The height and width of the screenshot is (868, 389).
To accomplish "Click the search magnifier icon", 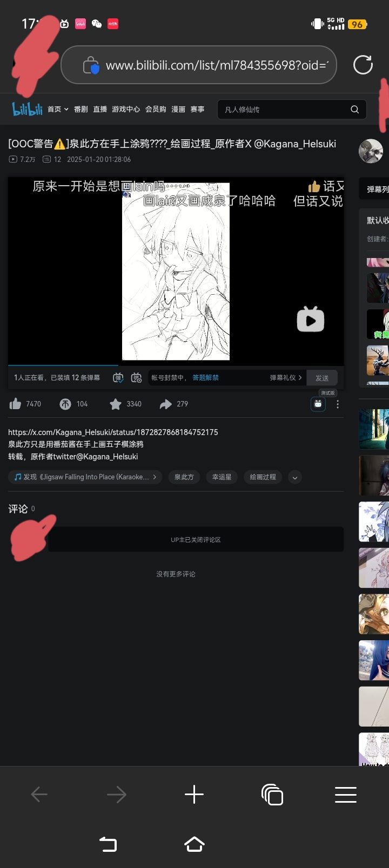I will coord(354,110).
